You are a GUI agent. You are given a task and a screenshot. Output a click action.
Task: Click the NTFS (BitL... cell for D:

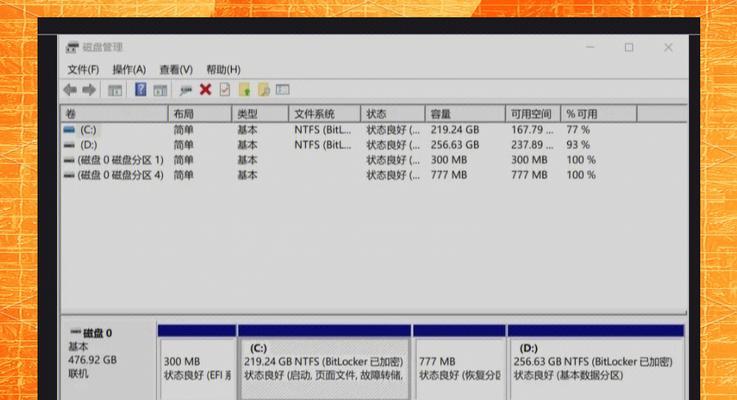pyautogui.click(x=322, y=145)
